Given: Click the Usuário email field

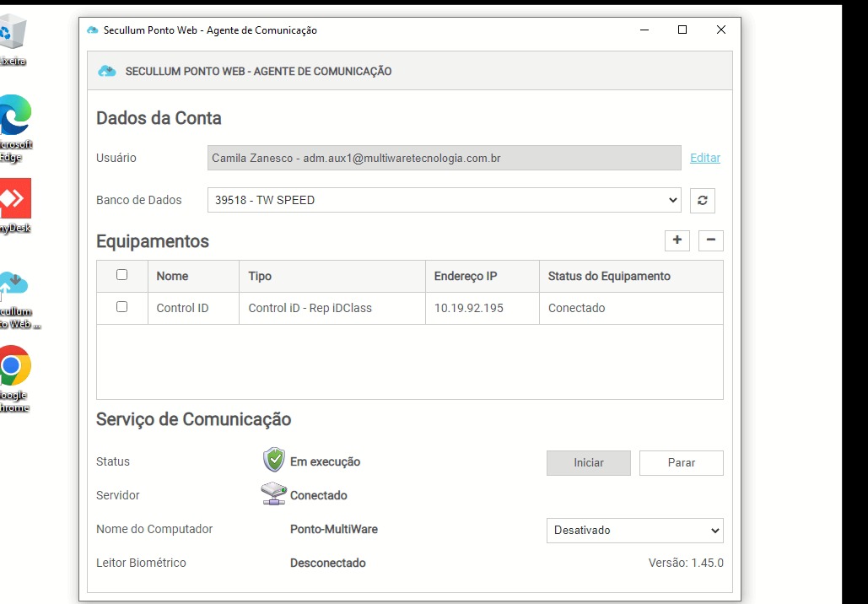Looking at the screenshot, I should tap(444, 158).
